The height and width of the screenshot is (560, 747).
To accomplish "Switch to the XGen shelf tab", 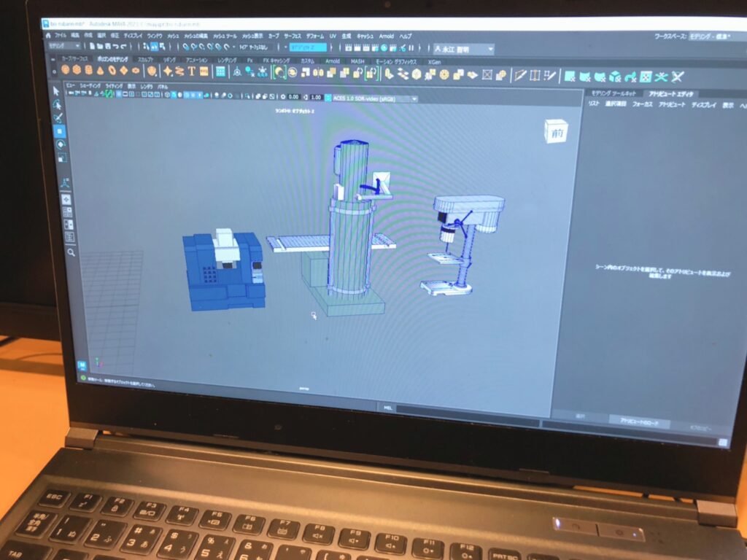I will tap(434, 62).
